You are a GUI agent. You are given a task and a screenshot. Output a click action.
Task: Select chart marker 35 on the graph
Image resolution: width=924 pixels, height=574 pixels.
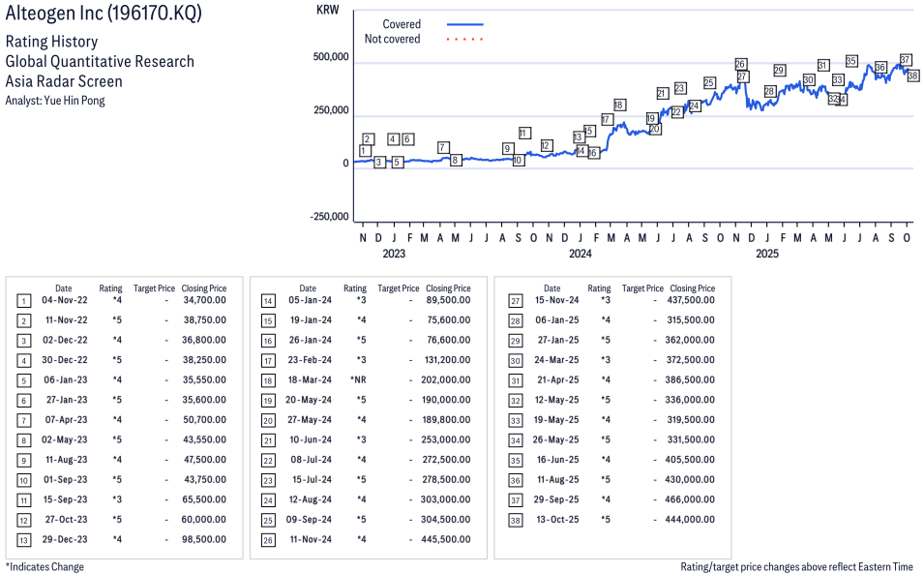850,61
